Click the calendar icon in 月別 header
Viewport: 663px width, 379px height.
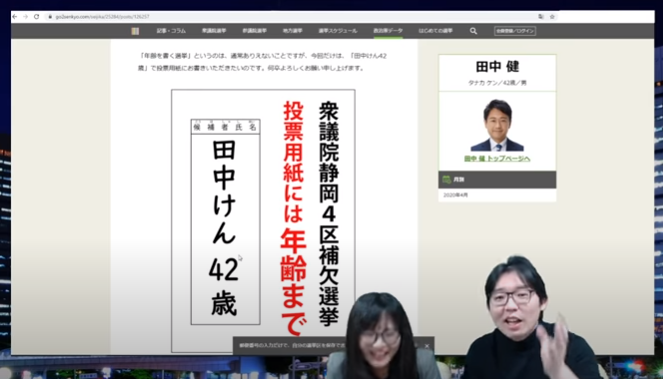447,179
